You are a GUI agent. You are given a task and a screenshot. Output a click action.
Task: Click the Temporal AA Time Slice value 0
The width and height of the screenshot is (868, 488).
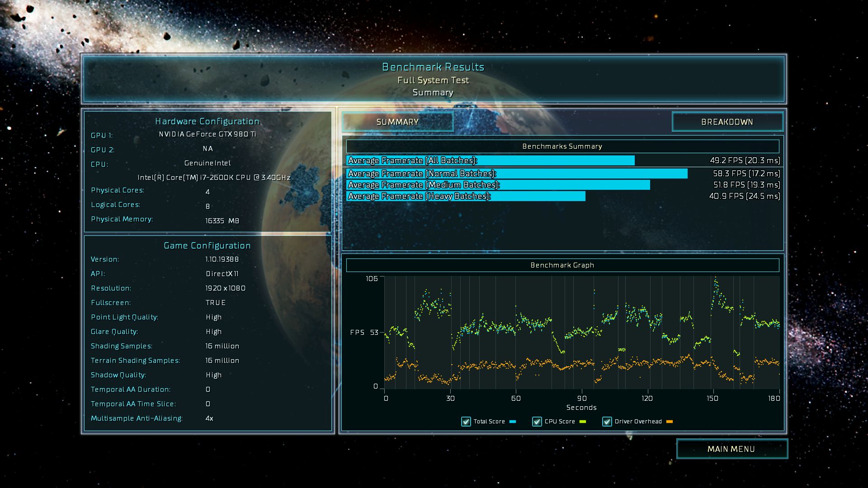[208, 404]
